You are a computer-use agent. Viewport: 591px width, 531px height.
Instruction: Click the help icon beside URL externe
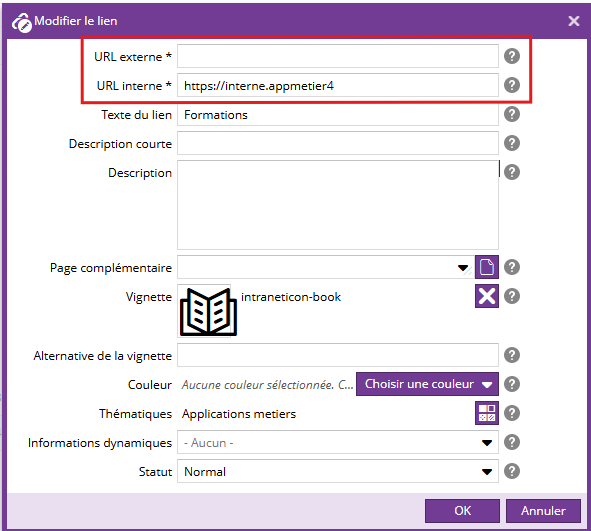pyautogui.click(x=512, y=56)
